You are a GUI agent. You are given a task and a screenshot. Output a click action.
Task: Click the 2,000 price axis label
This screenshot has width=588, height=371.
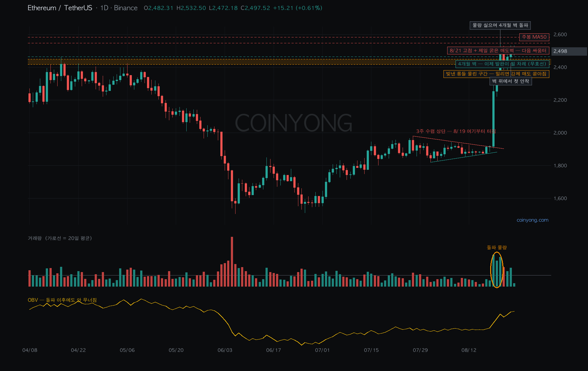pyautogui.click(x=560, y=133)
